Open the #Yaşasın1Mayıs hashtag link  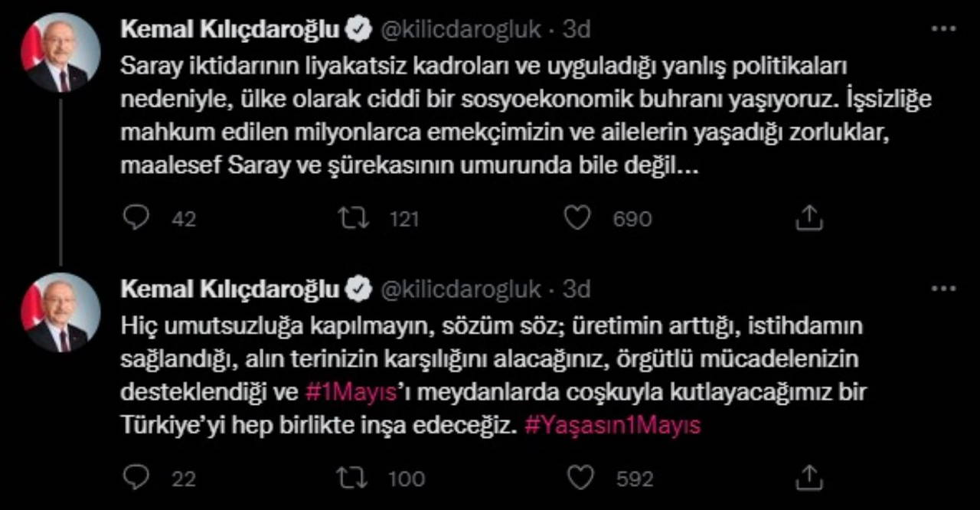click(x=612, y=426)
